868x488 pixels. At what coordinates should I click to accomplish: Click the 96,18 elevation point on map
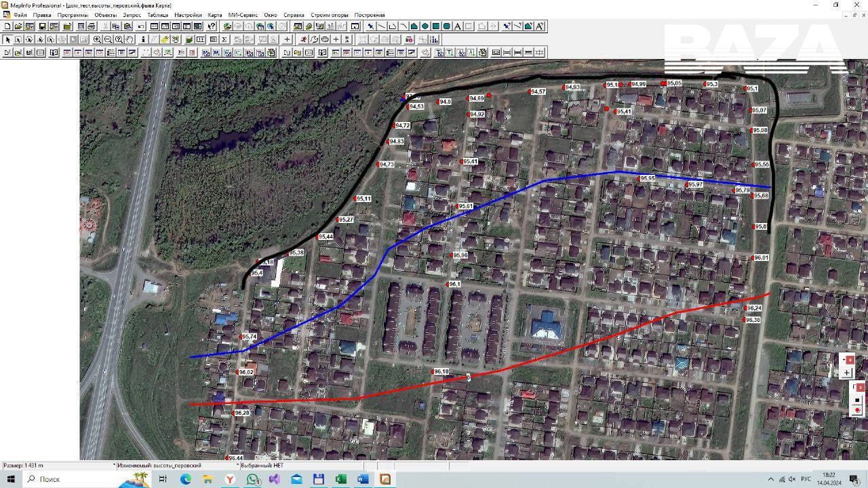pyautogui.click(x=433, y=372)
